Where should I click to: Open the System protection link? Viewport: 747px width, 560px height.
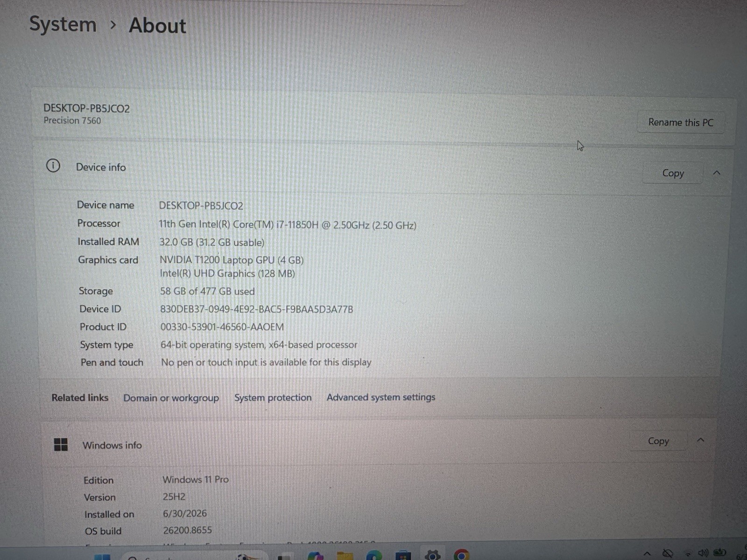273,398
